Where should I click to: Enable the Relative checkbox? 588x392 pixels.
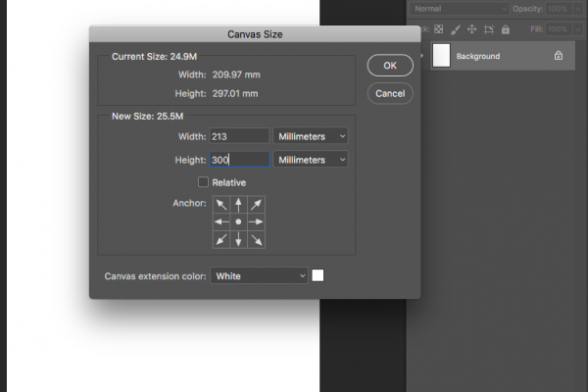[203, 182]
